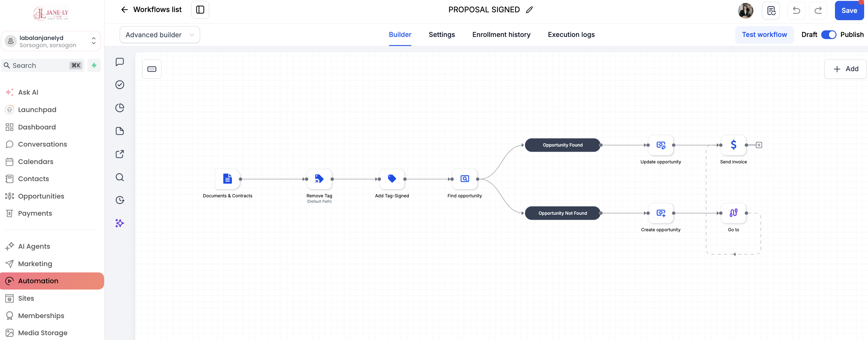This screenshot has height=340, width=868.
Task: Click the green lightning quick actions icon
Action: point(94,65)
